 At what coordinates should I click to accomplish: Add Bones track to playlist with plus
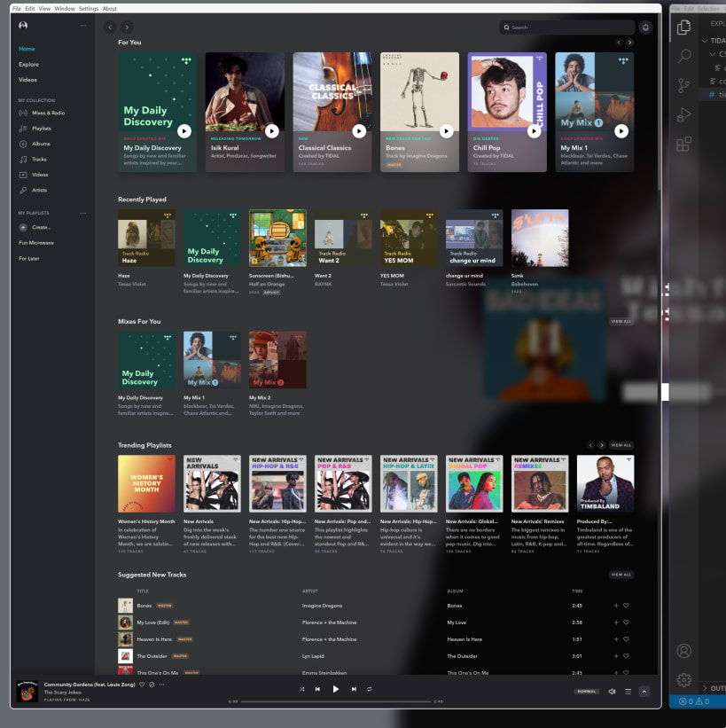click(x=616, y=606)
